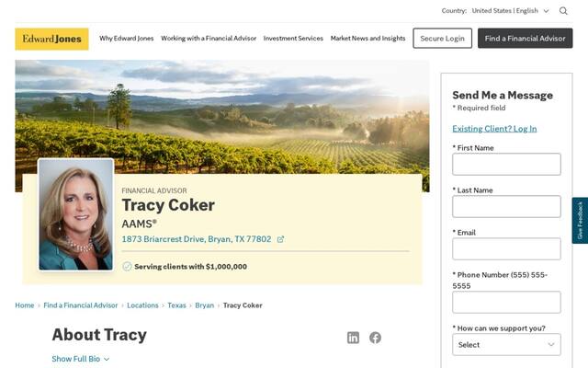Open Tracy's Facebook page icon
This screenshot has height=368, width=588.
point(375,338)
